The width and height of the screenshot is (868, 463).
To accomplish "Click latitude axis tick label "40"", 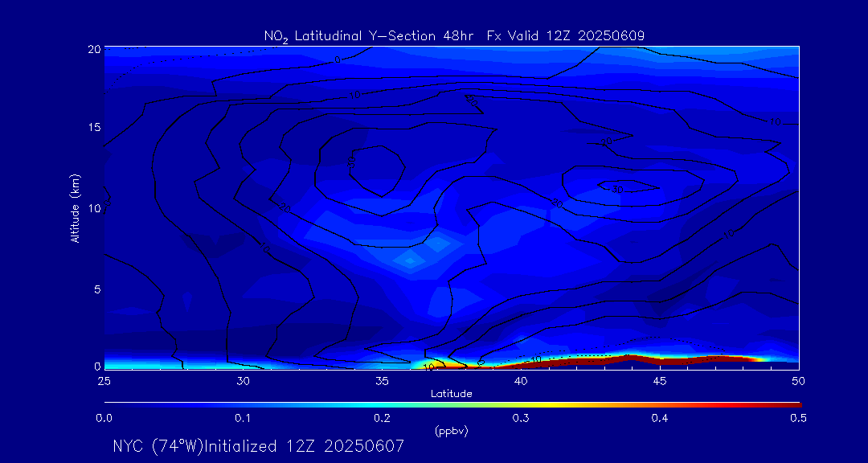I will [x=521, y=381].
